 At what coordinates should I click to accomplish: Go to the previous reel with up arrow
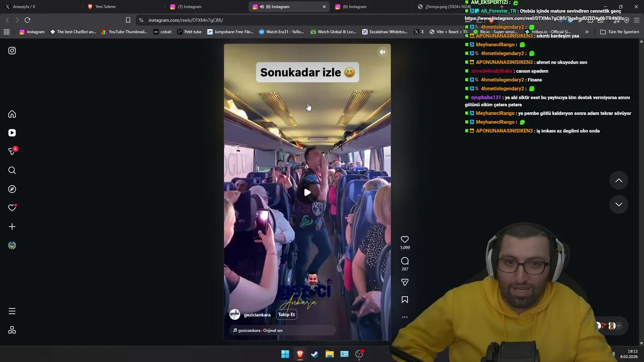pos(619,180)
